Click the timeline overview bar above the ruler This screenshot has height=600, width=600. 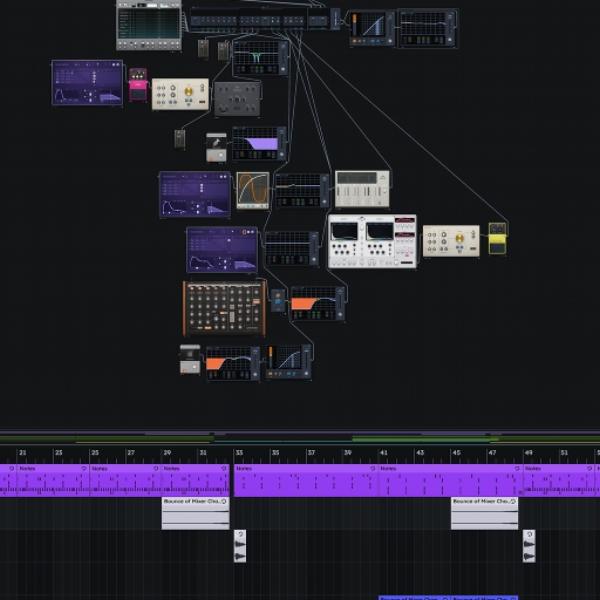300,438
